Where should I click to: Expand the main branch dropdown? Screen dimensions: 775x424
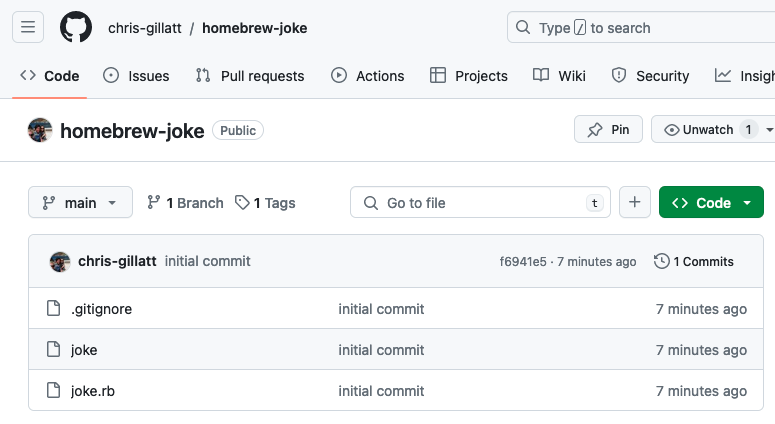pos(80,203)
